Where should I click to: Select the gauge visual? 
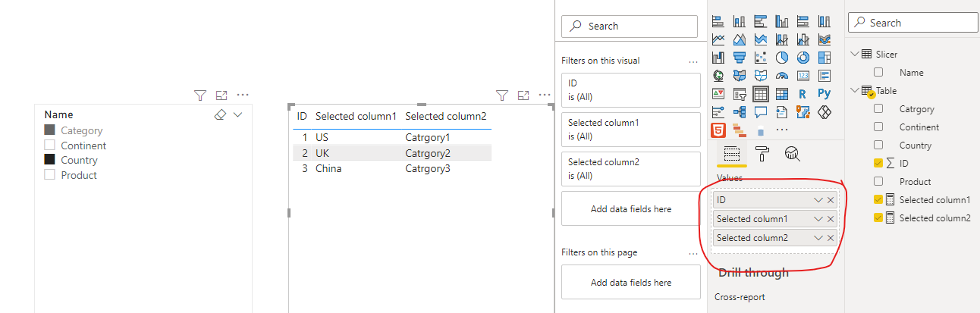782,76
